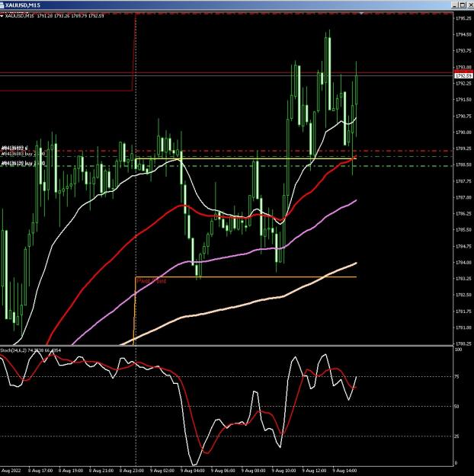
Task: Click the XAUUSD,M15 title bar text
Action: click(x=23, y=5)
